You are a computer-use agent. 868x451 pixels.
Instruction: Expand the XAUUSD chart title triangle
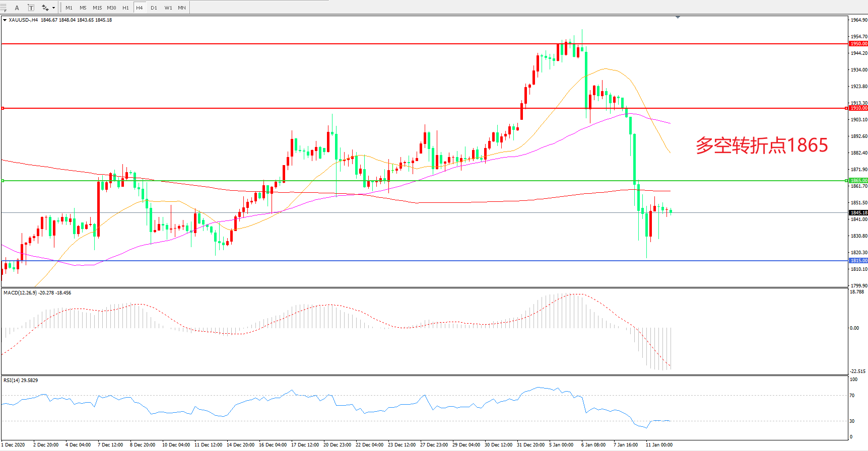coord(5,20)
